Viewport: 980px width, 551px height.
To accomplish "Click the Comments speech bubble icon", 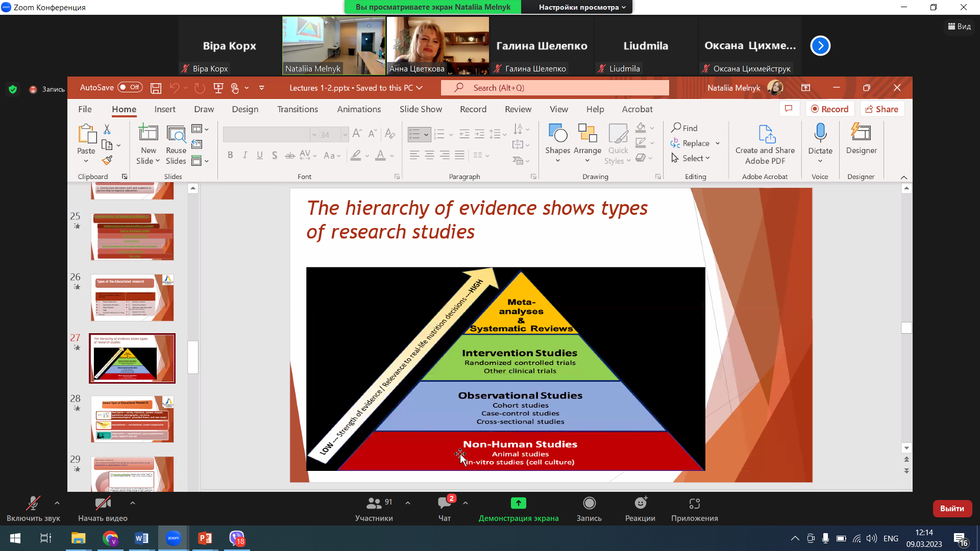I will tap(789, 109).
